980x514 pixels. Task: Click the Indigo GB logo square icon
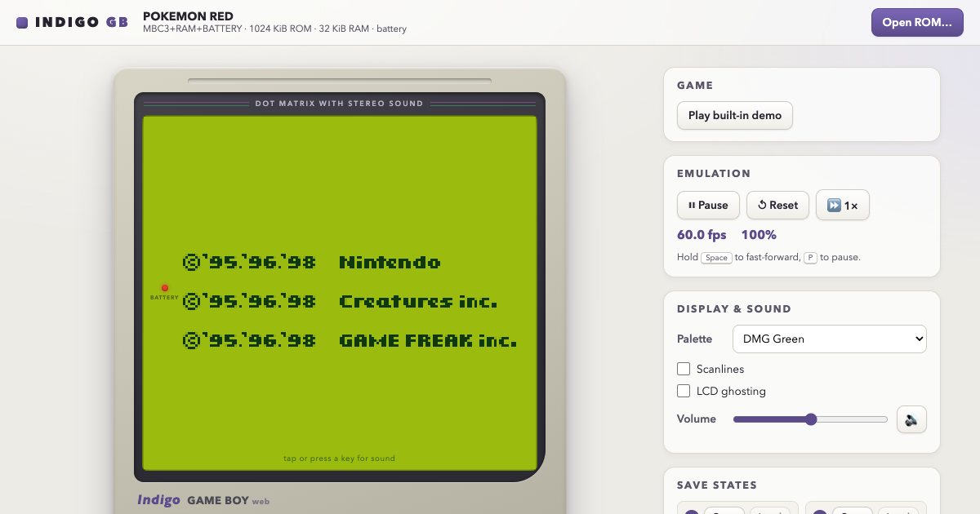click(x=22, y=23)
